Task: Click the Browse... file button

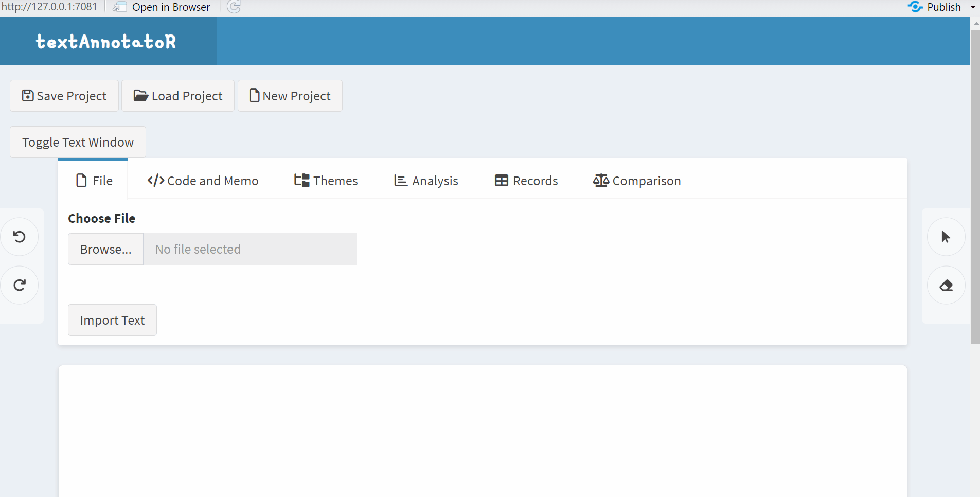Action: coord(106,249)
